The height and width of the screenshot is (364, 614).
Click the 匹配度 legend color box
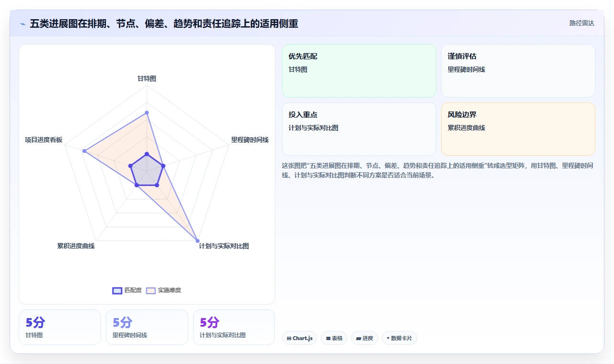[x=117, y=290]
